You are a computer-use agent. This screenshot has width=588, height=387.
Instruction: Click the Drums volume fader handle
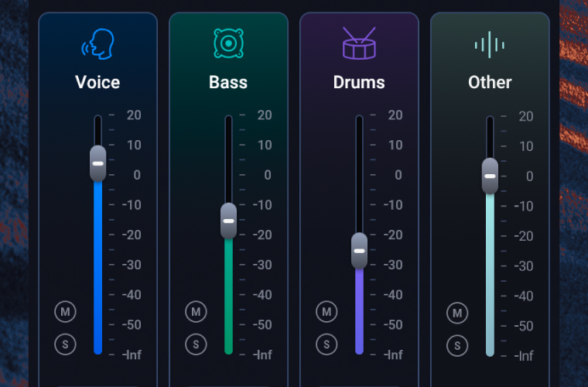coord(359,250)
